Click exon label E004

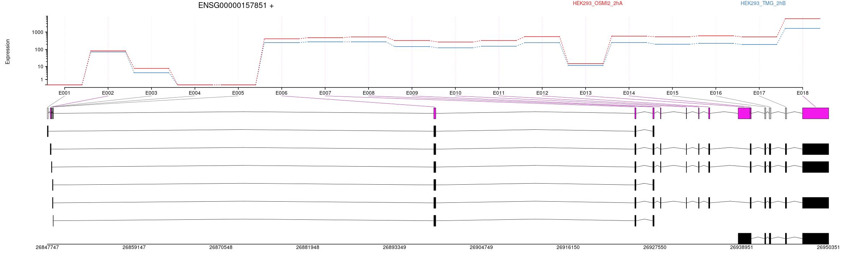[x=195, y=93]
